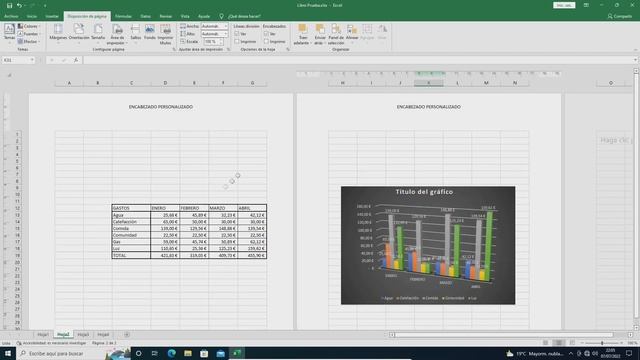Open the Ajustar área de impresión dialog launcher
The height and width of the screenshot is (360, 640).
pos(229,49)
